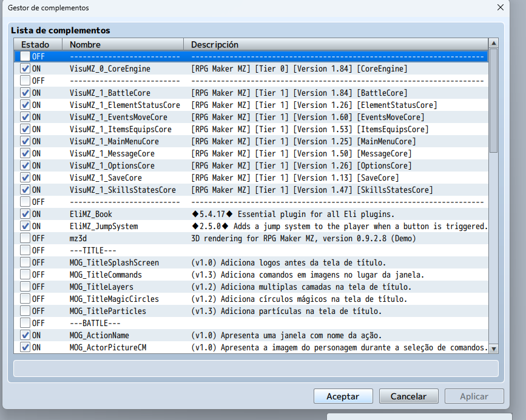Select the VisuMZ_1_OptionsCore name
Viewport: 526px width, 420px height.
(x=112, y=165)
